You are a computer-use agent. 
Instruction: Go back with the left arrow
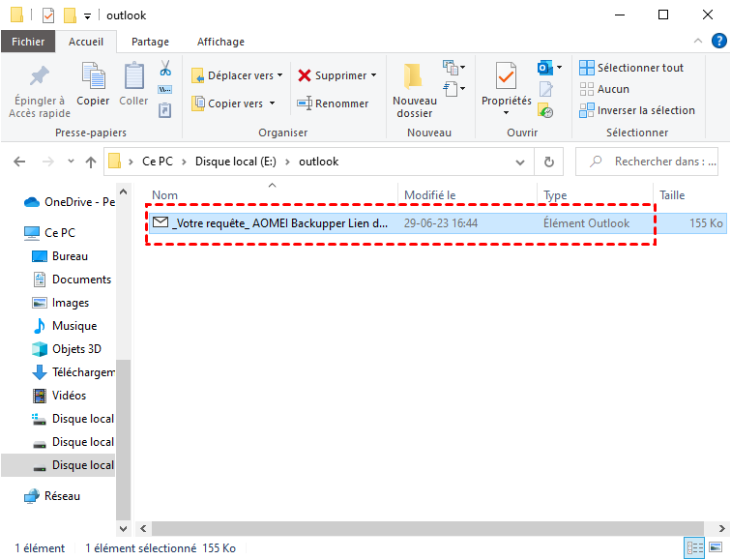coord(19,162)
